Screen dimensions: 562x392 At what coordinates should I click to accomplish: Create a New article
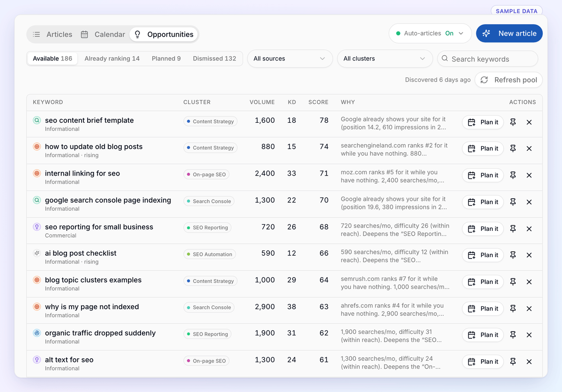[x=509, y=33]
